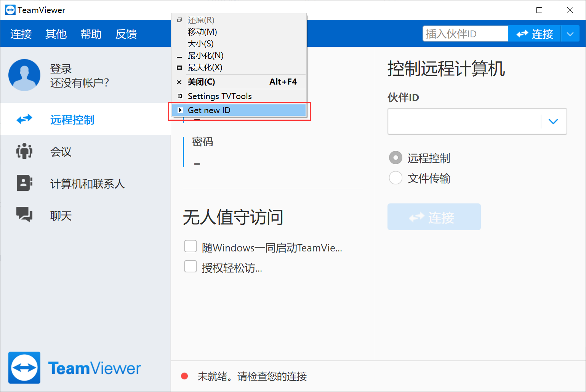The height and width of the screenshot is (392, 586).
Task: Click the restore icon beside 还原(R)
Action: tap(179, 20)
